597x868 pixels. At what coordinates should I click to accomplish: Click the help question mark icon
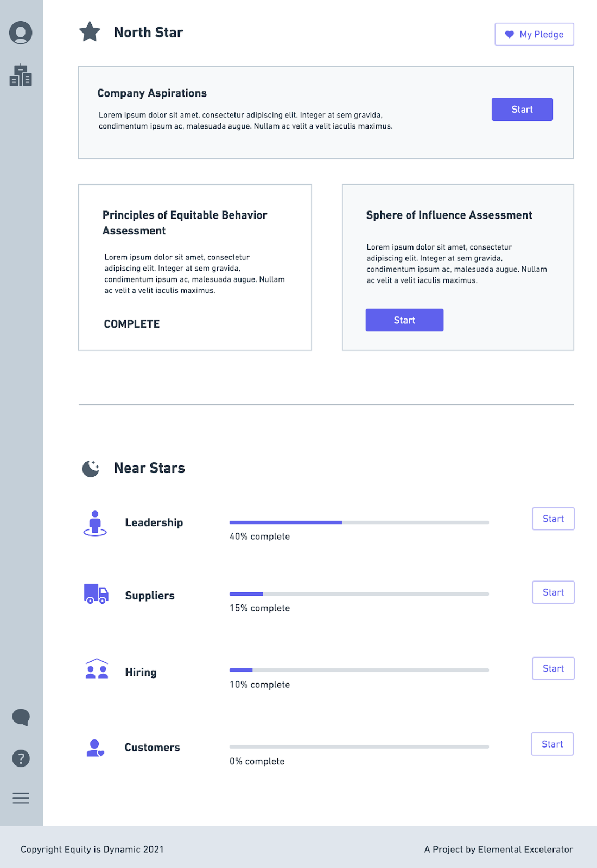pos(21,758)
